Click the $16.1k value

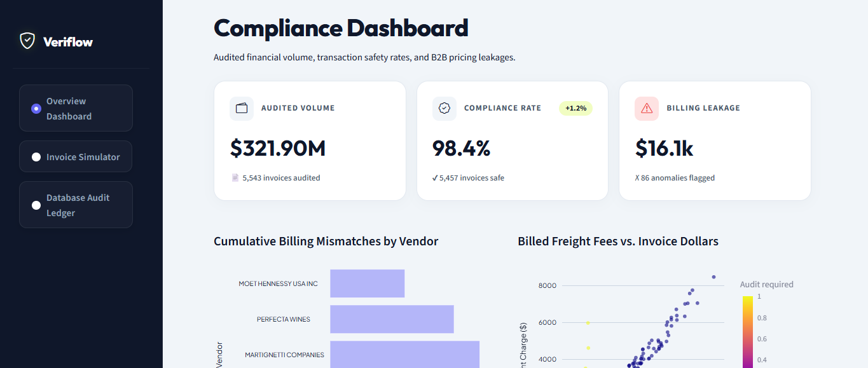pos(664,148)
